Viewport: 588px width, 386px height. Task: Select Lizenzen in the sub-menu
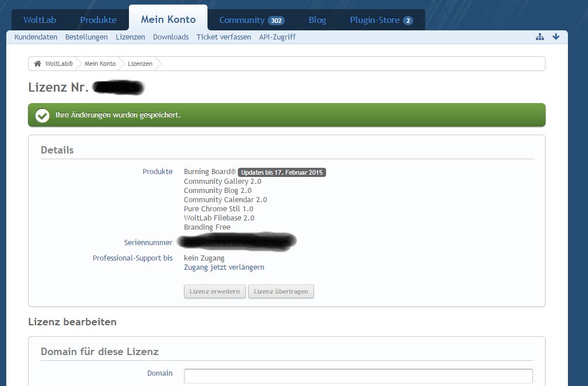[130, 37]
